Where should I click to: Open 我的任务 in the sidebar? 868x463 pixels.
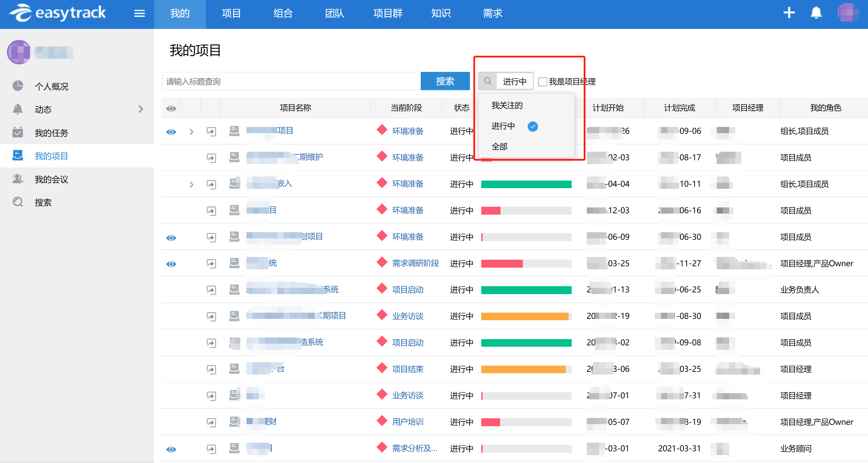click(51, 133)
